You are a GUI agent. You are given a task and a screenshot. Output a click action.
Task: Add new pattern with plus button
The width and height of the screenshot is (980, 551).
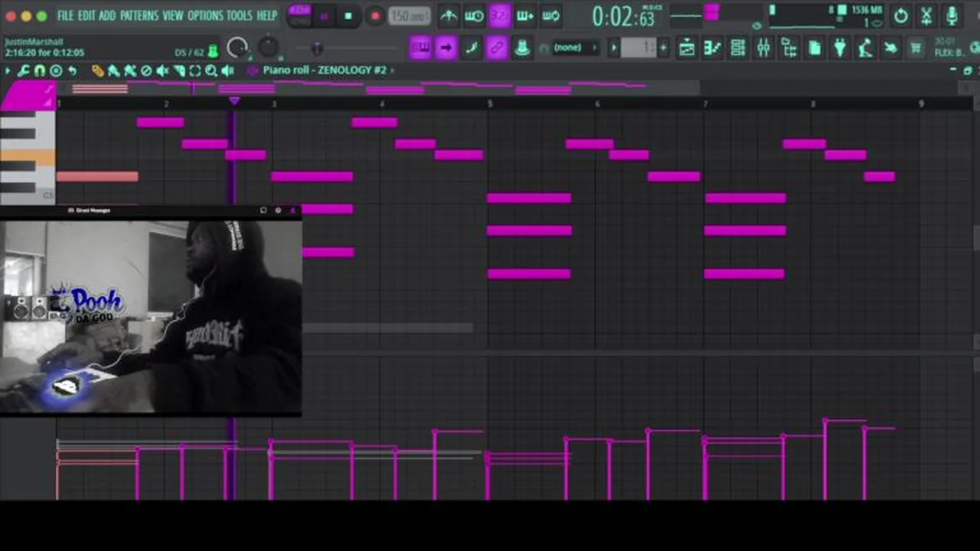663,47
